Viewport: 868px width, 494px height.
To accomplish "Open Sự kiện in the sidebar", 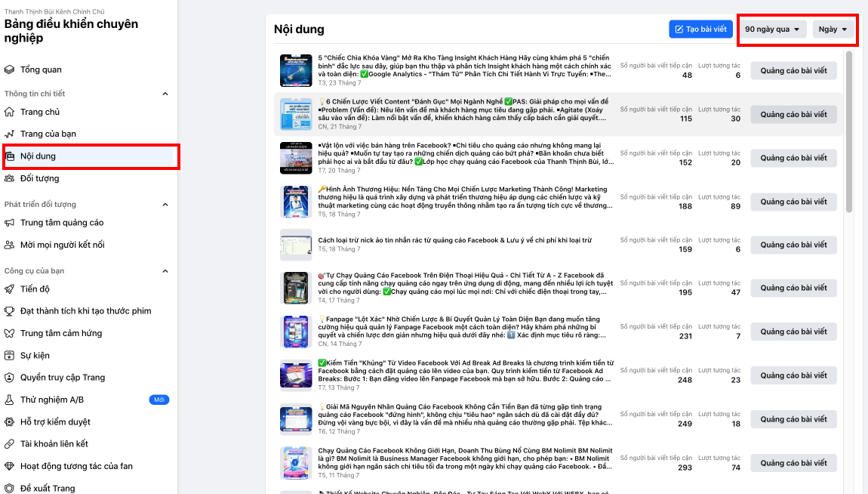I will click(88, 356).
